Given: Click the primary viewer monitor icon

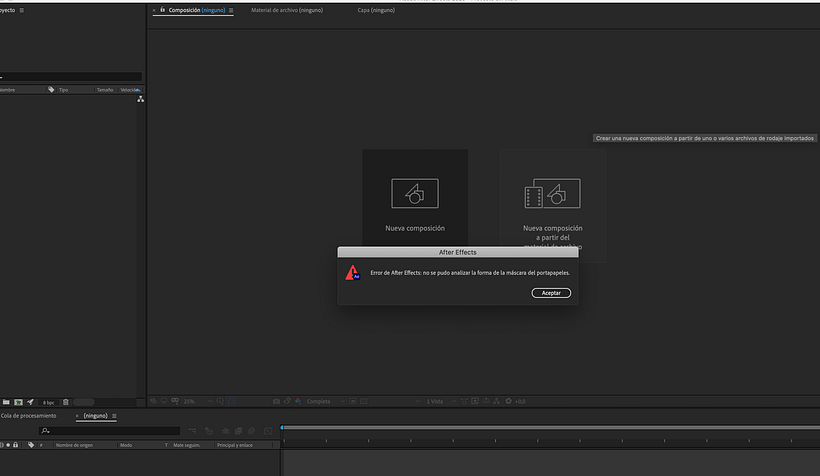Looking at the screenshot, I should pos(164,401).
